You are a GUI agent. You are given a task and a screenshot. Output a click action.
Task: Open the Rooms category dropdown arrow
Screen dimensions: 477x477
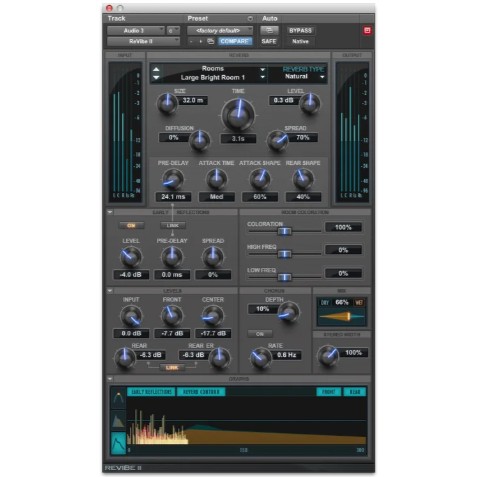(263, 69)
